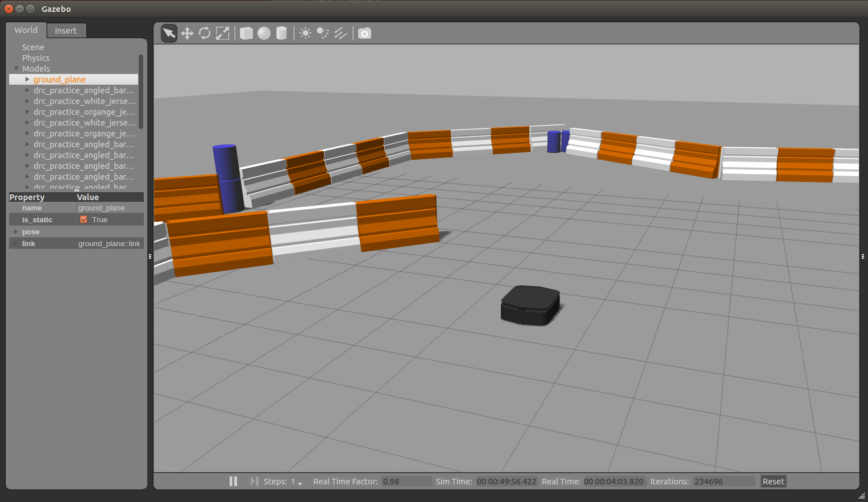Click the Reset button

(773, 482)
